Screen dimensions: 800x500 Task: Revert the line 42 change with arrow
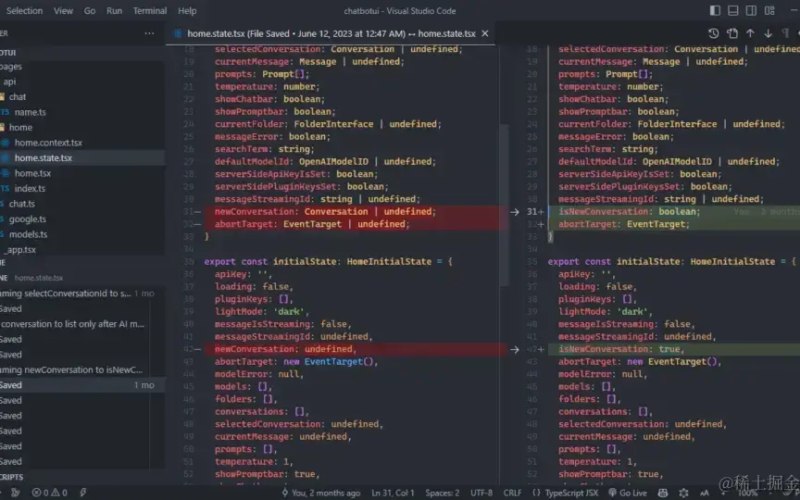514,349
